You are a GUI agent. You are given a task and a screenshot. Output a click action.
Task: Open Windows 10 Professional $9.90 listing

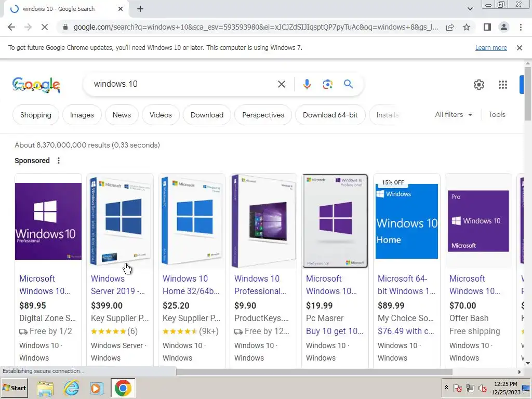(260, 285)
